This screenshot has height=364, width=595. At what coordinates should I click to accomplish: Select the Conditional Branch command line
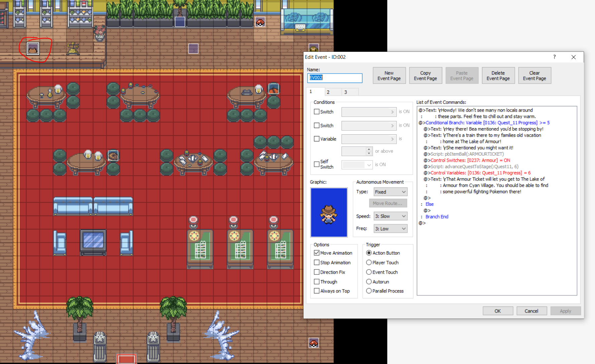click(x=484, y=123)
